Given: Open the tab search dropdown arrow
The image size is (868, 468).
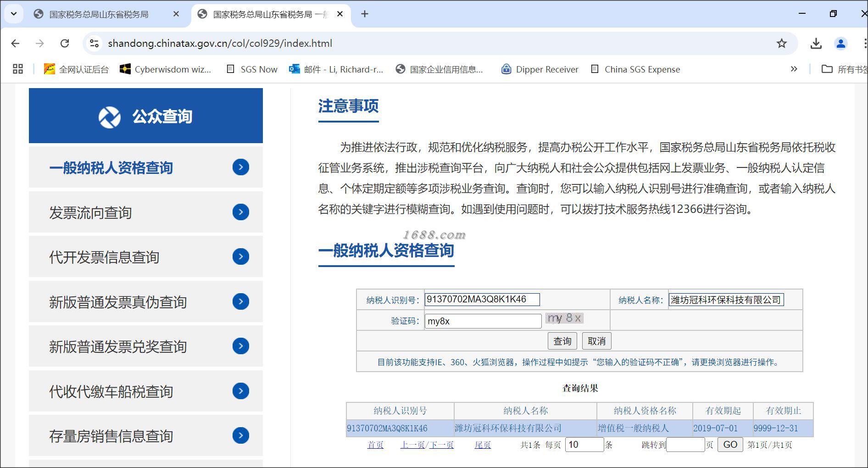Looking at the screenshot, I should (14, 14).
